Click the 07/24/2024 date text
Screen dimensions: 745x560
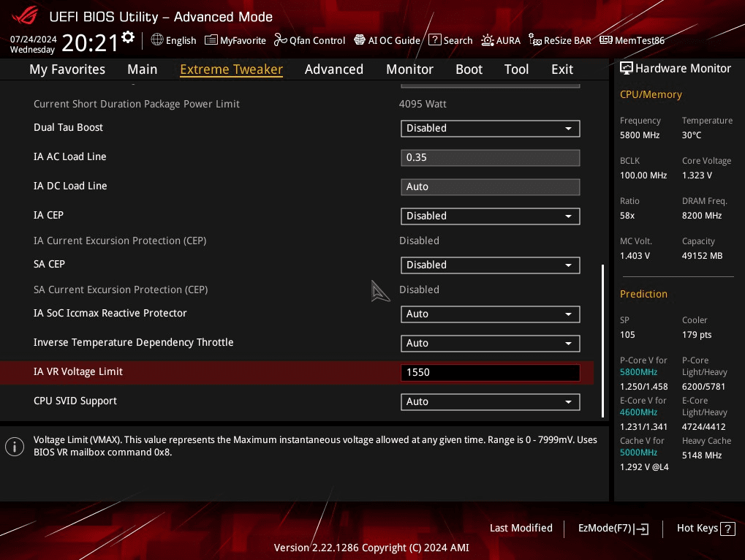(x=33, y=39)
